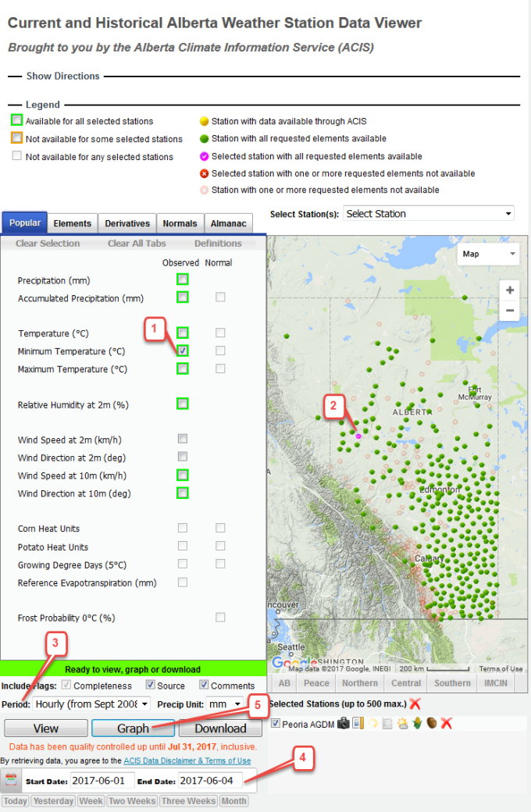The image size is (531, 812).
Task: Click the View button
Action: pyautogui.click(x=46, y=728)
